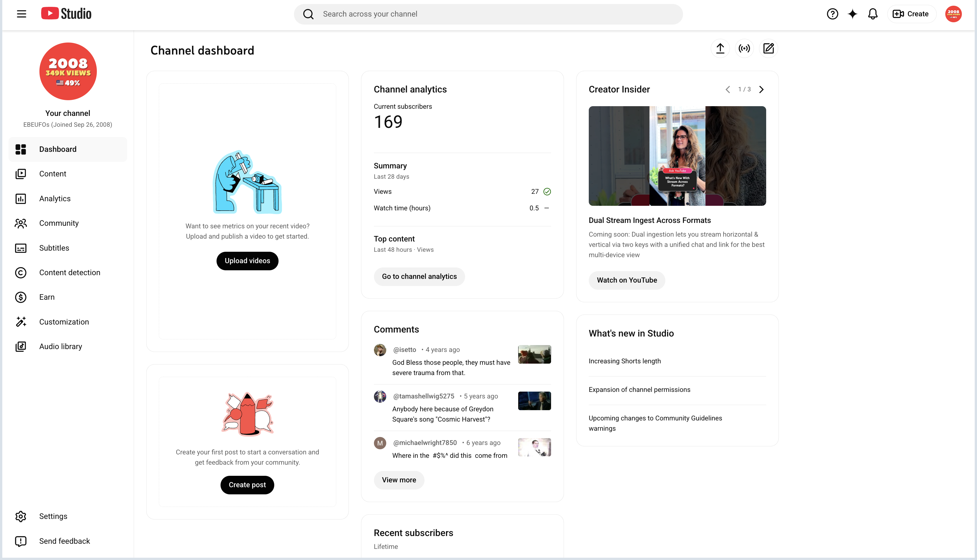Screen dimensions: 977x560
Task: Open video thumbnail beside @tamashellwig5275 comment
Action: click(534, 401)
